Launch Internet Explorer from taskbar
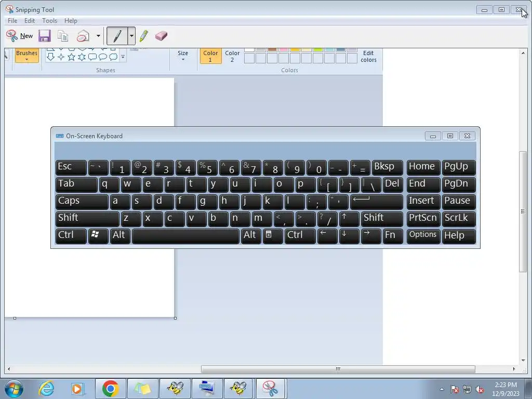This screenshot has width=532, height=399. point(46,389)
